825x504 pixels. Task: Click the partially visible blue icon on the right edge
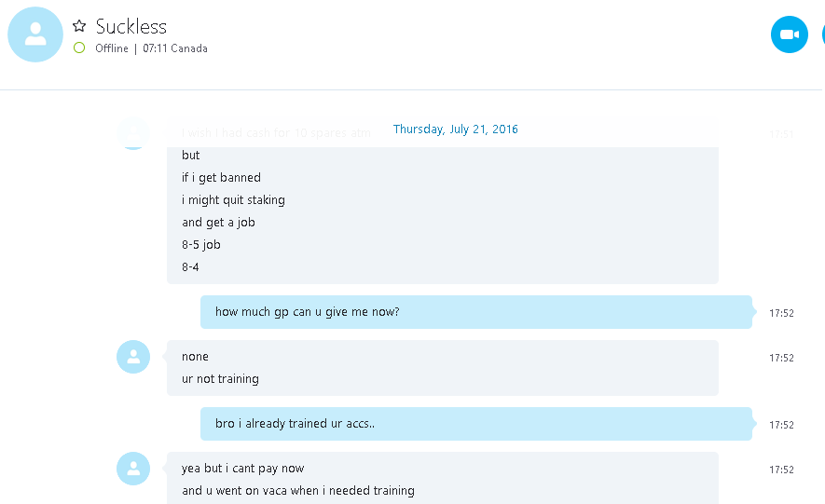823,34
